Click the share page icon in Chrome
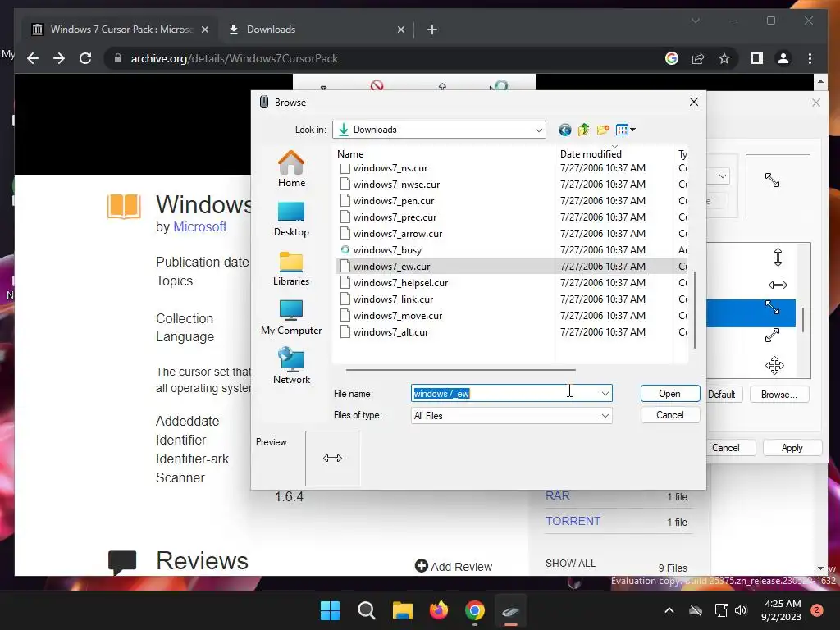Screen dimensions: 840x630 [698, 58]
